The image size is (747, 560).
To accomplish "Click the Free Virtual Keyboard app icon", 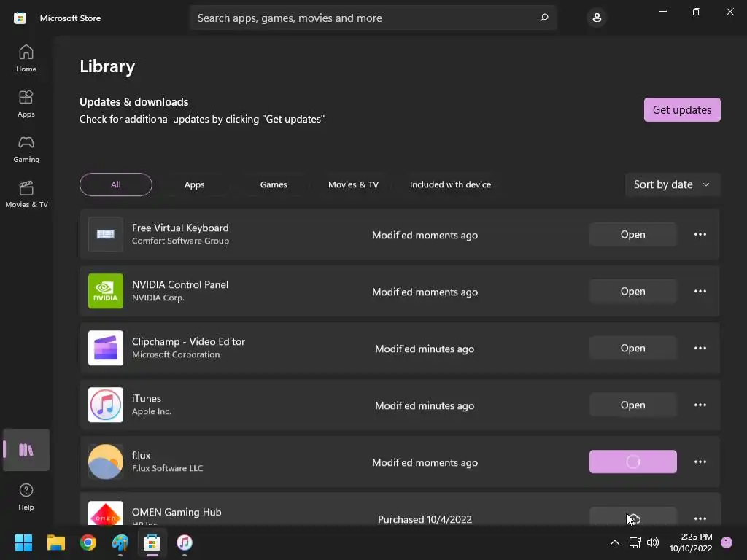I will 106,234.
